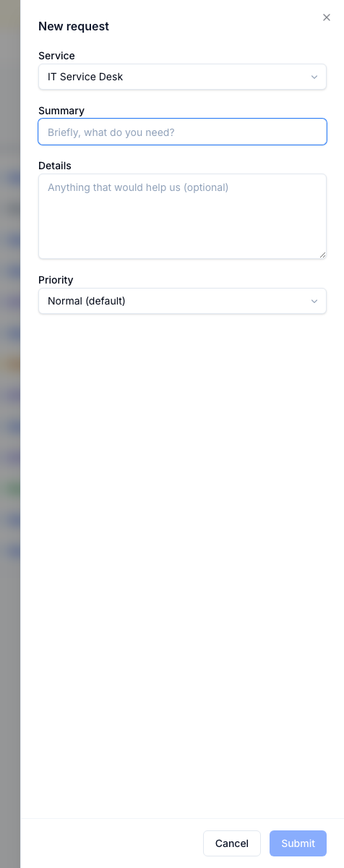Select the Normal (default) priority text
The width and height of the screenshot is (344, 868).
coord(87,301)
